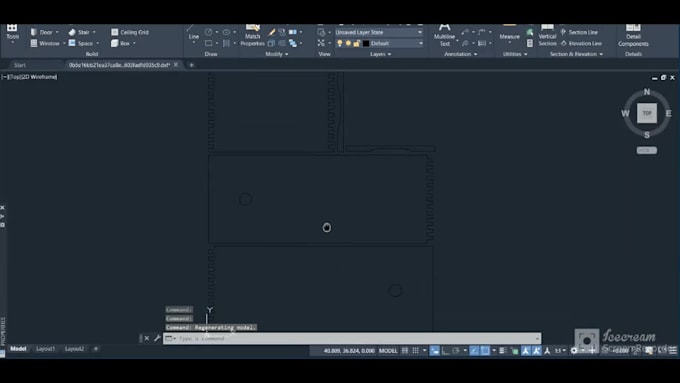Expand the Modify panel
This screenshot has width=680, height=383.
pyautogui.click(x=277, y=54)
